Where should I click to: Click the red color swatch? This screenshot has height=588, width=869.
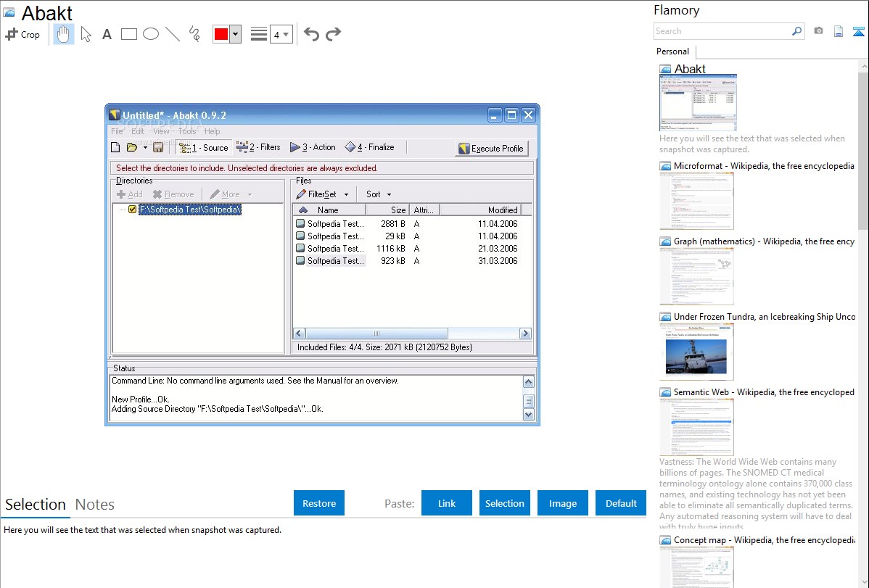point(221,34)
